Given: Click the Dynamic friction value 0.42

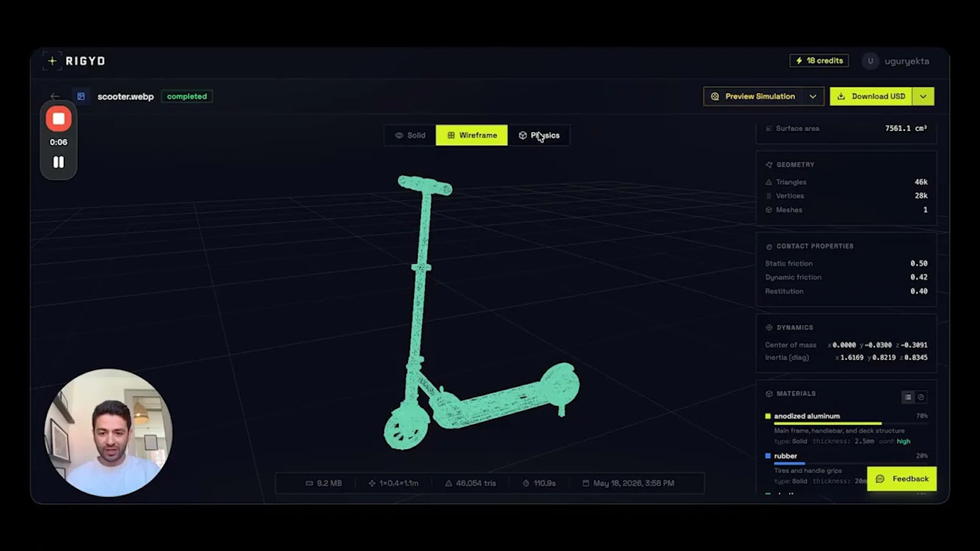Looking at the screenshot, I should click(x=919, y=277).
